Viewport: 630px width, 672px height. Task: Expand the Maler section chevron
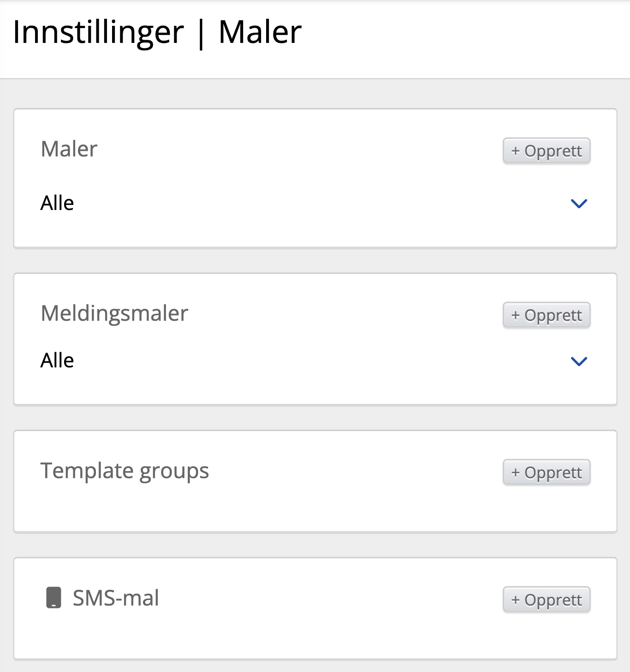pyautogui.click(x=579, y=204)
